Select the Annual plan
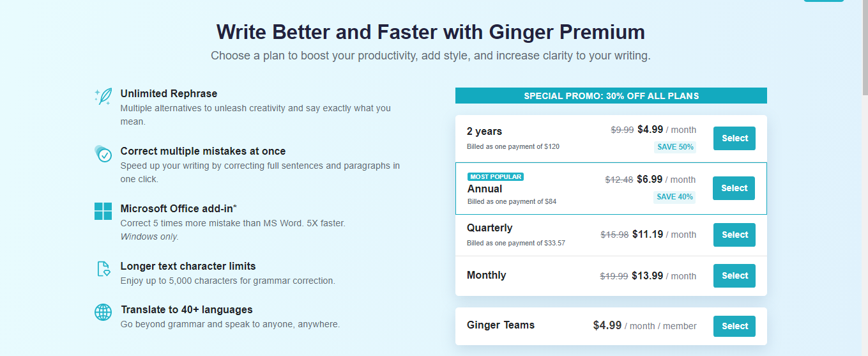Screen dimensions: 868x356 click(x=734, y=188)
